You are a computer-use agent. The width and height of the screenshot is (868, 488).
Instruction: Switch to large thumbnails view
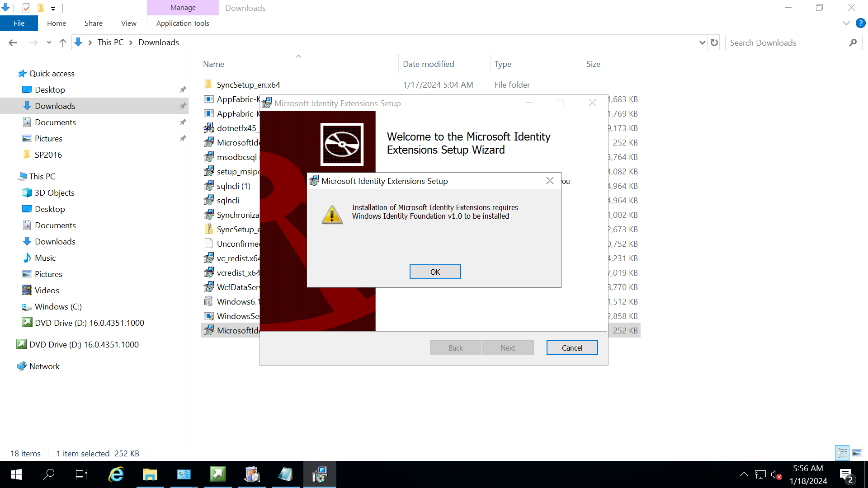(857, 453)
